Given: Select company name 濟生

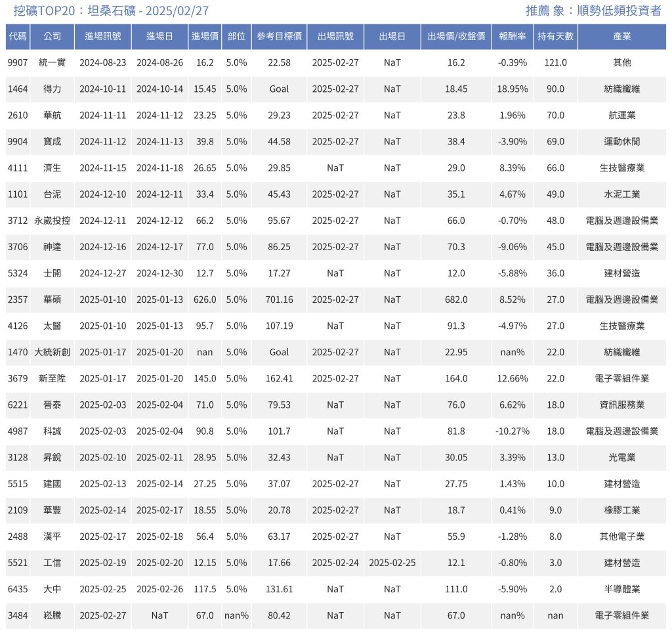Looking at the screenshot, I should coord(52,168).
